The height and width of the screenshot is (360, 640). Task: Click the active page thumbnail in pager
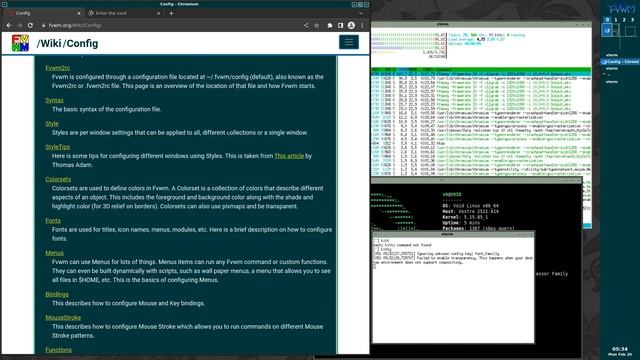click(607, 30)
